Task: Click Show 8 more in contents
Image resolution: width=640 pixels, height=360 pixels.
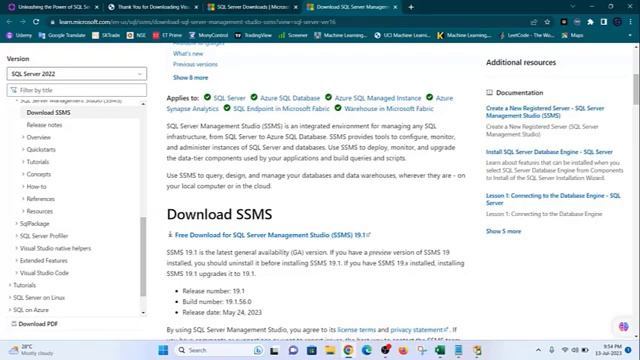Action: (190, 78)
